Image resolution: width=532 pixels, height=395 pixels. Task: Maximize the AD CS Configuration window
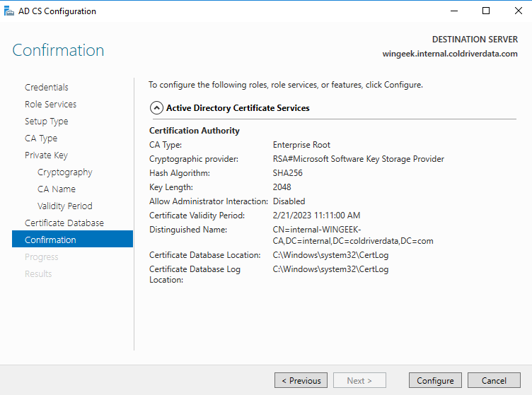pos(486,11)
